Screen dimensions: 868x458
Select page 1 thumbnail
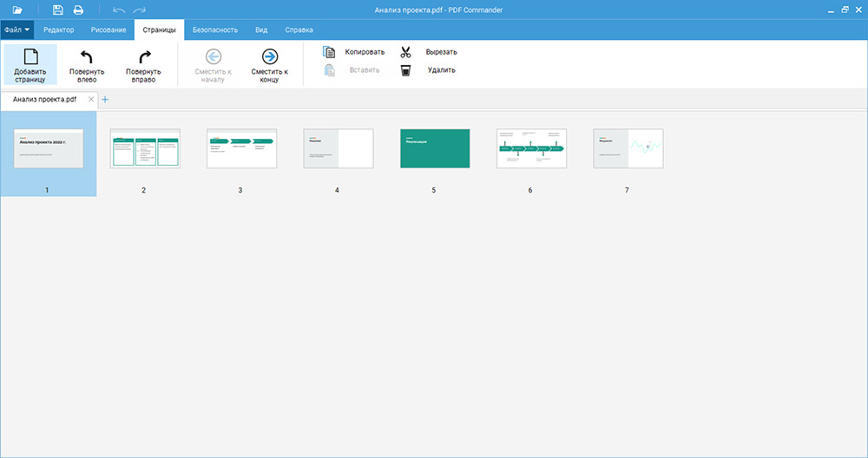tap(48, 149)
